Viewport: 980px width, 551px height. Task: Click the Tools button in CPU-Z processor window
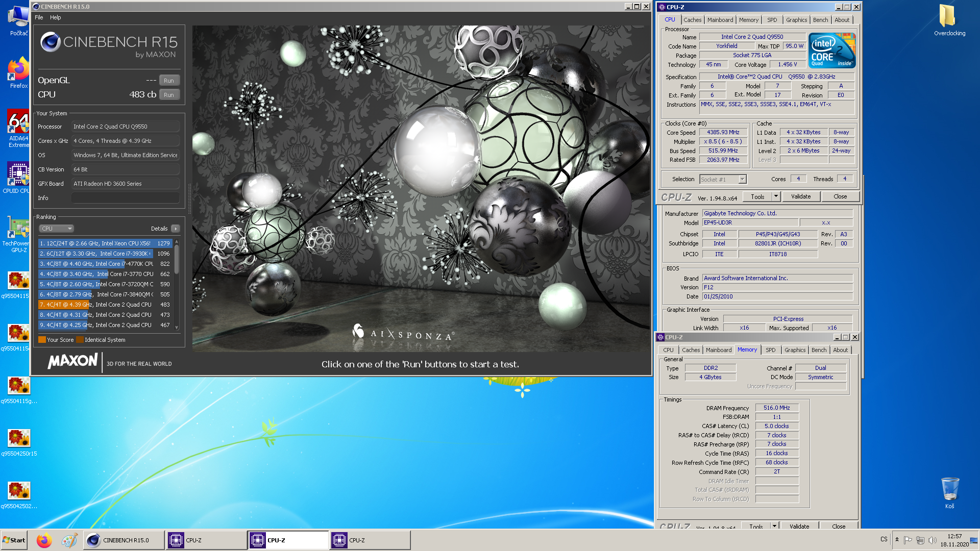[757, 196]
